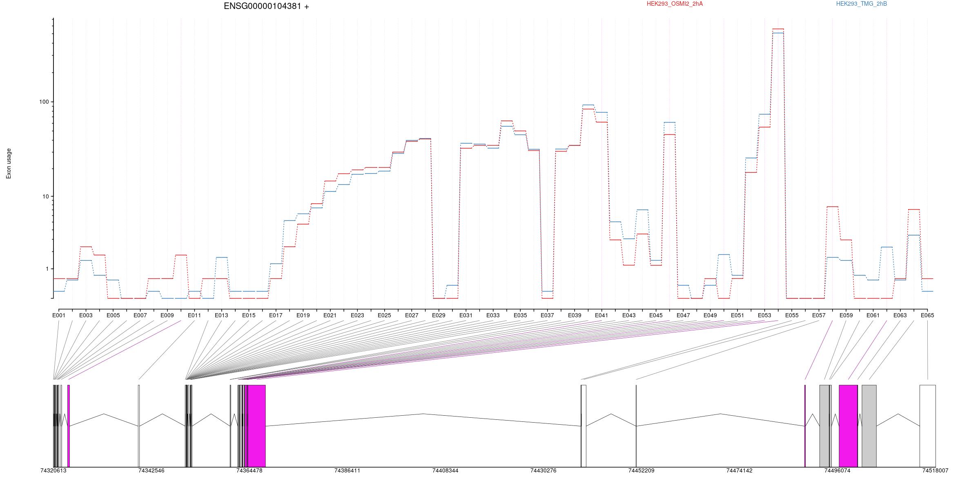Click the Exon usage axis title
Image resolution: width=980 pixels, height=490 pixels.
9,163
